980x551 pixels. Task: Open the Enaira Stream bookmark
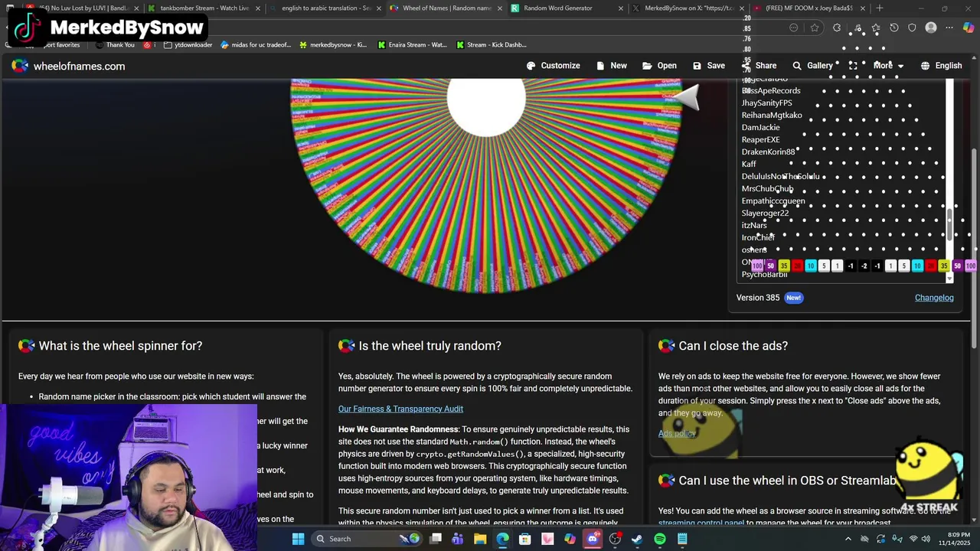[x=412, y=45]
